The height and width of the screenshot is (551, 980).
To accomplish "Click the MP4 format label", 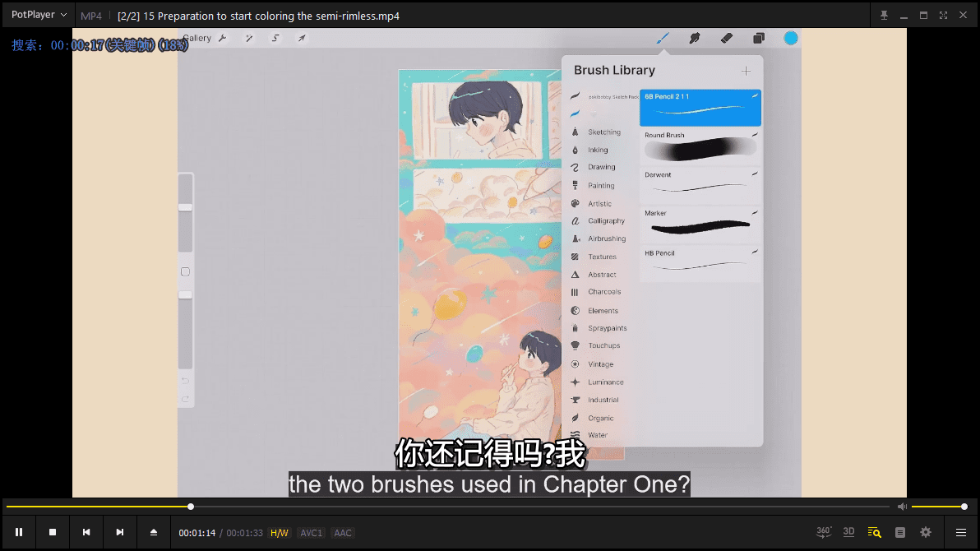I will [91, 16].
